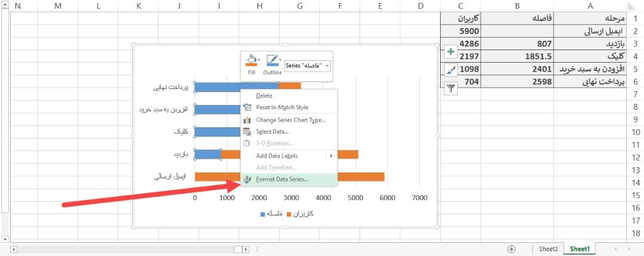Click cell افزودن به سبد خرید in column A
644x256 pixels.
[x=590, y=69]
